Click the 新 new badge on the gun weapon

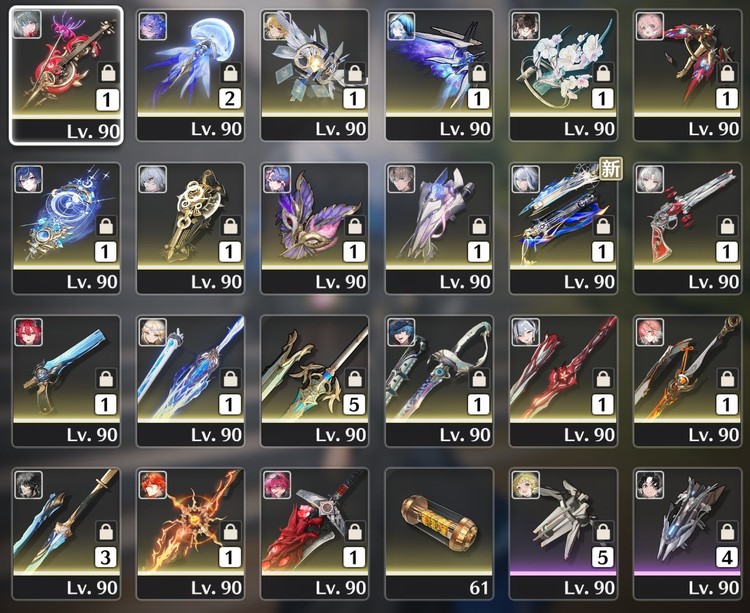coord(611,168)
